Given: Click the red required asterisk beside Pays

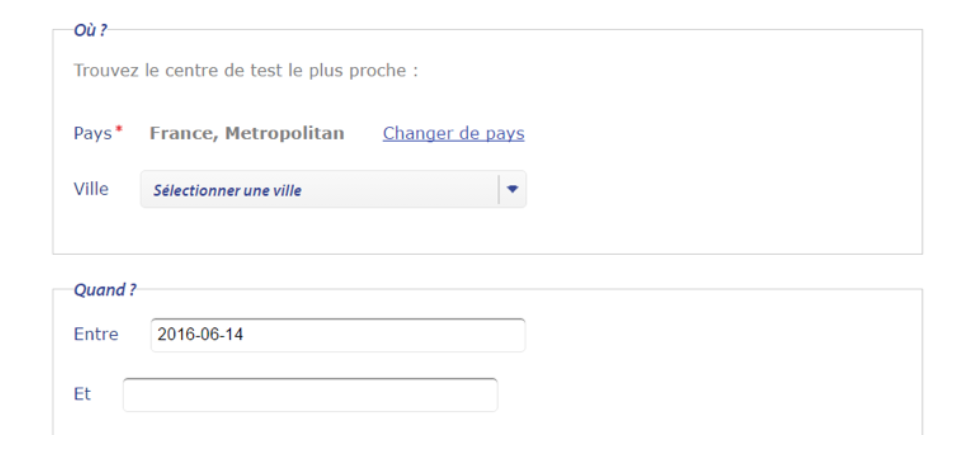Looking at the screenshot, I should tap(119, 130).
